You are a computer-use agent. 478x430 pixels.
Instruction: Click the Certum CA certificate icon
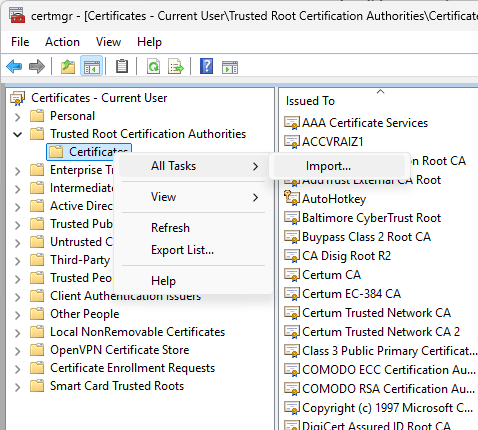tap(292, 275)
